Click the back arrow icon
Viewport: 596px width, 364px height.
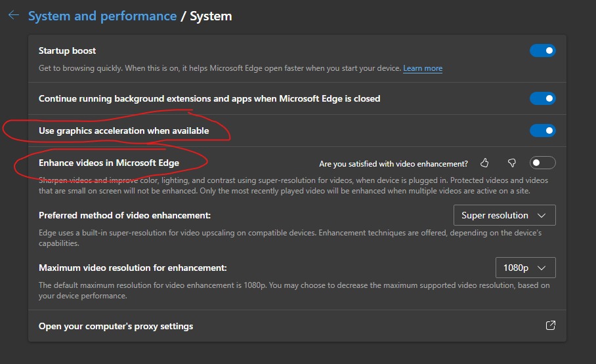click(14, 15)
